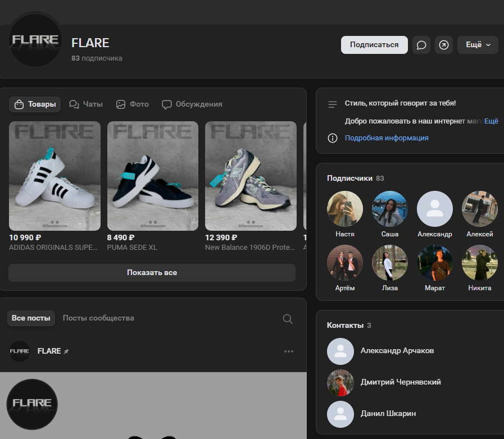This screenshot has width=504, height=439.
Task: Open the three-dot post options menu
Action: pos(289,351)
